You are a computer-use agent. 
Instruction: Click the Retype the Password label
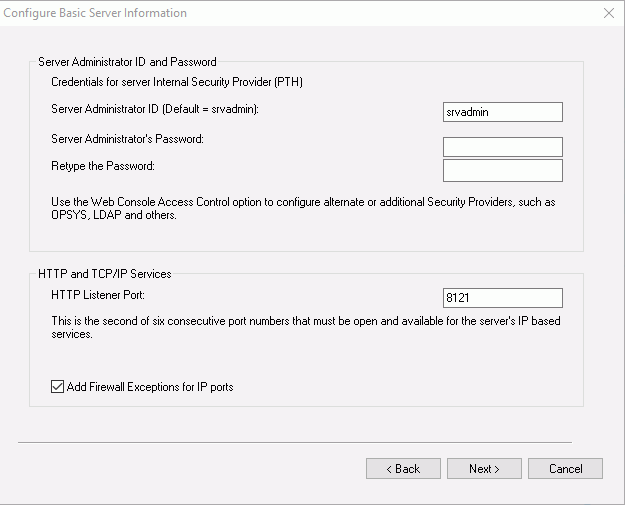tap(103, 166)
